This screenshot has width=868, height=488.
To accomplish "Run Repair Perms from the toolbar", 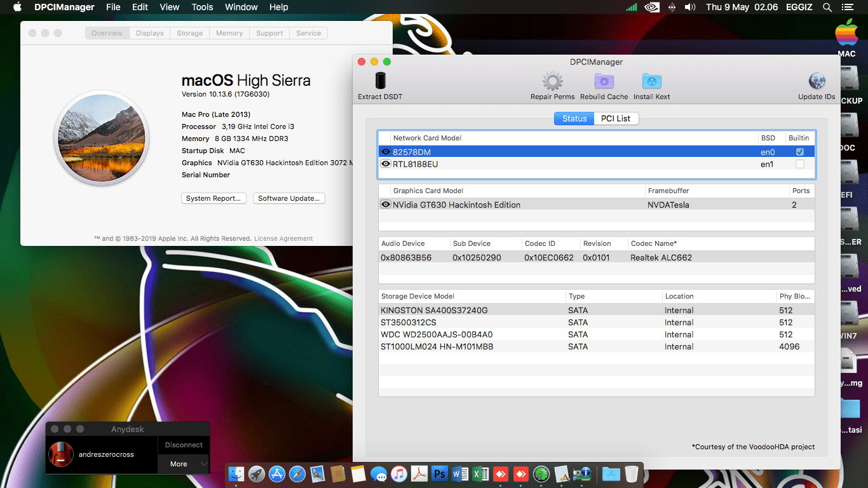I will (x=552, y=81).
